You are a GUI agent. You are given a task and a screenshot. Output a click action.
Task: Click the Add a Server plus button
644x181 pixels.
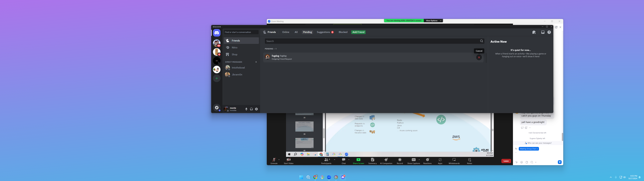pyautogui.click(x=216, y=78)
